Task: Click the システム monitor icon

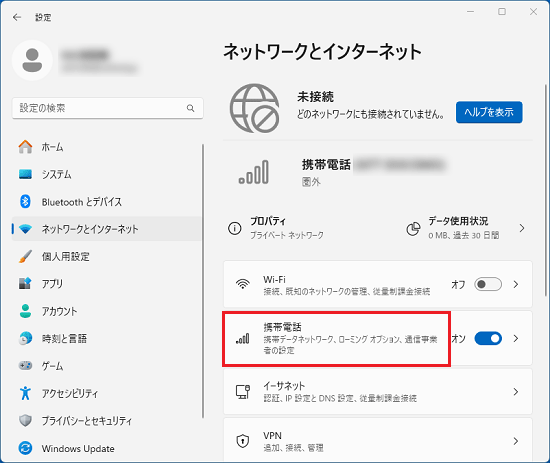Action: 25,174
